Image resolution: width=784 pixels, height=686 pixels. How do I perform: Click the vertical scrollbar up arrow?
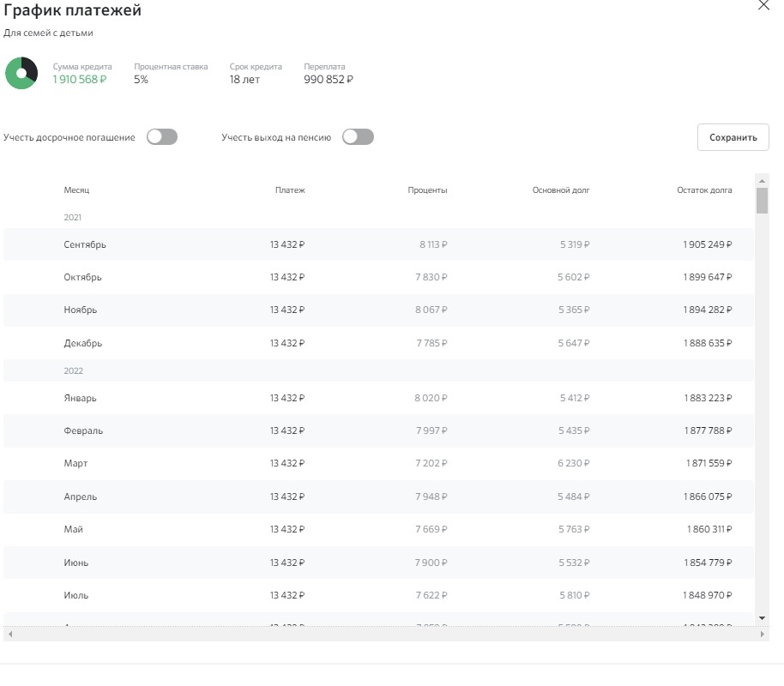pyautogui.click(x=762, y=180)
